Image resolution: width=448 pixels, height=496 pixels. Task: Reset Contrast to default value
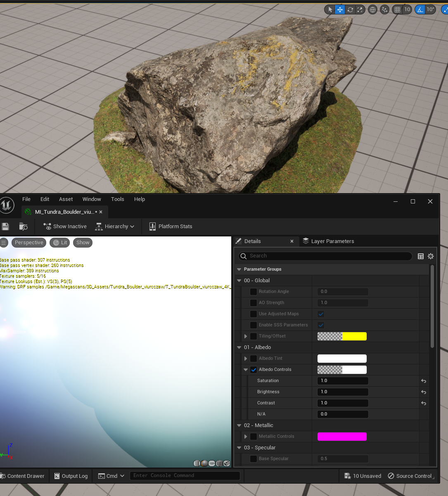424,403
